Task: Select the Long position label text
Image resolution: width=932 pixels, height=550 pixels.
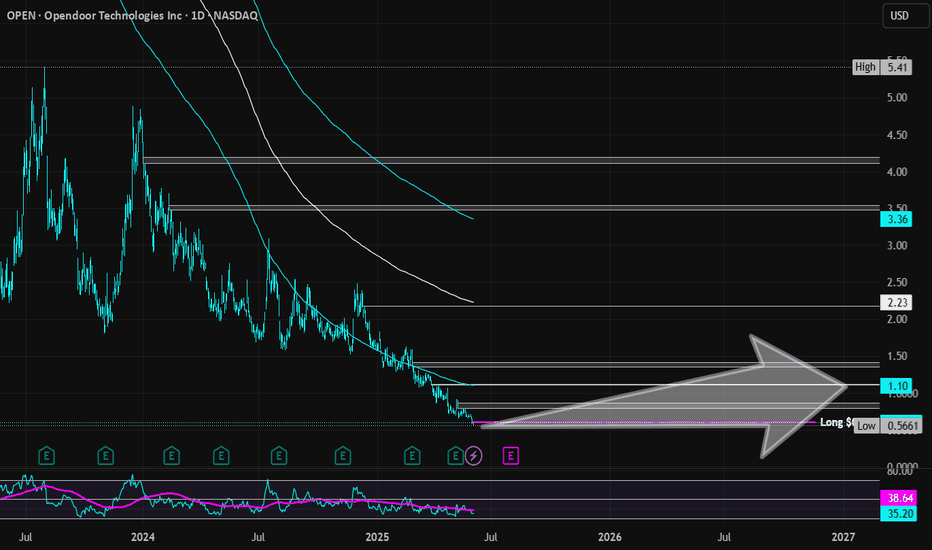Action: 837,422
